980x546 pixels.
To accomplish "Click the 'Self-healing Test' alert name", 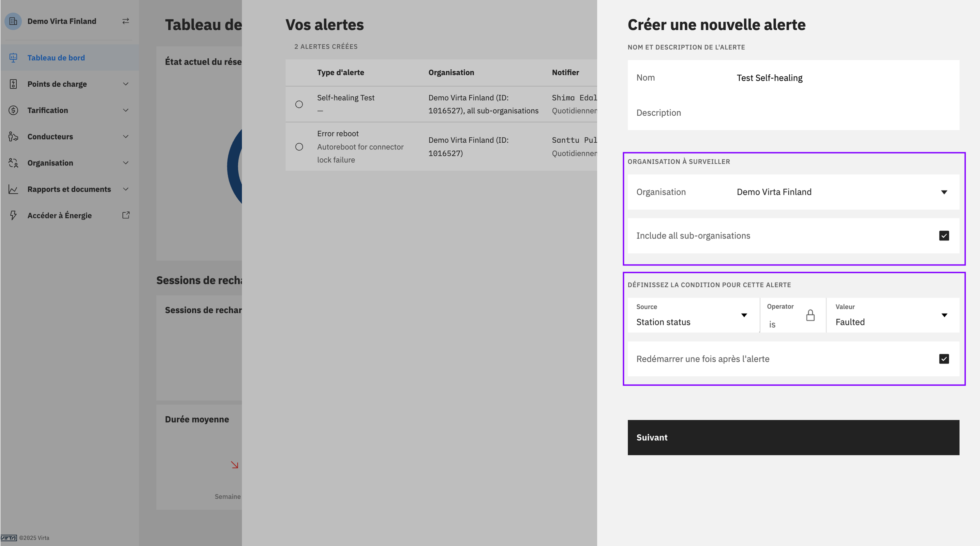I will click(346, 98).
